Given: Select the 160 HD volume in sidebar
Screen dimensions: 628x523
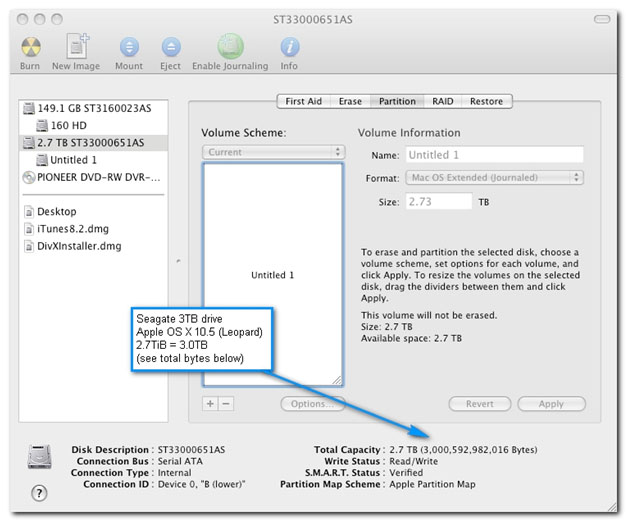Looking at the screenshot, I should (x=68, y=126).
